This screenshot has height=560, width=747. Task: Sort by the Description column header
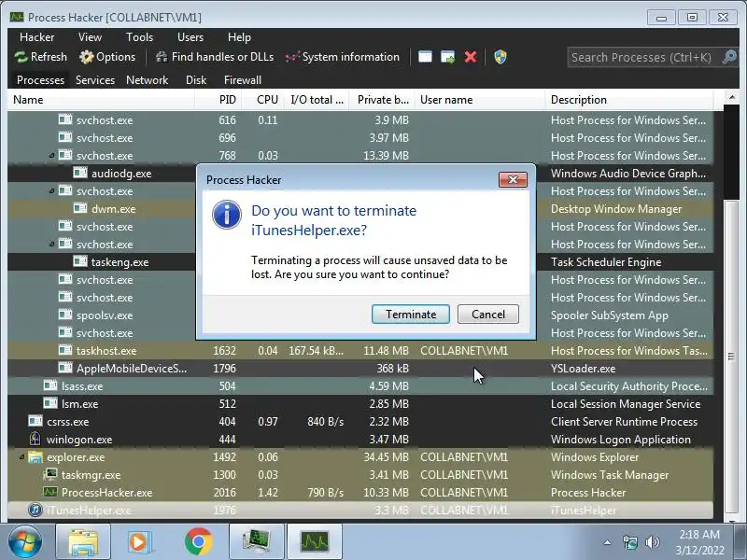pyautogui.click(x=628, y=100)
